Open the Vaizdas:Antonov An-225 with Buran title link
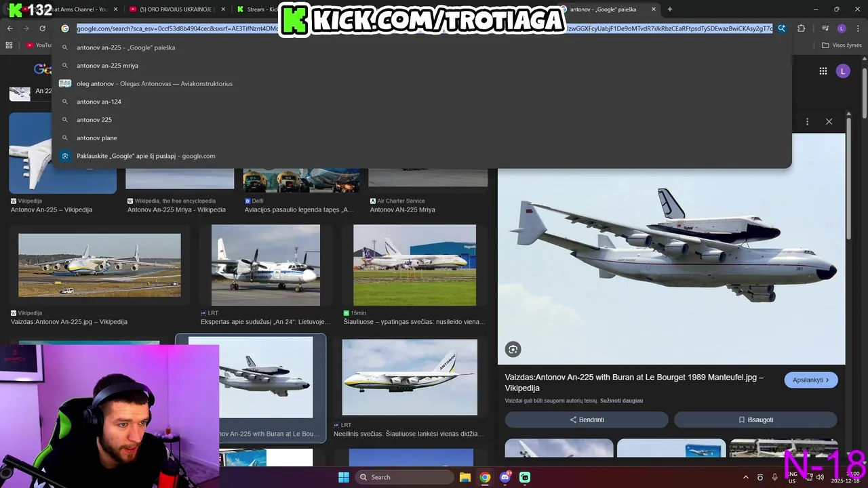Image resolution: width=868 pixels, height=488 pixels. [x=634, y=382]
